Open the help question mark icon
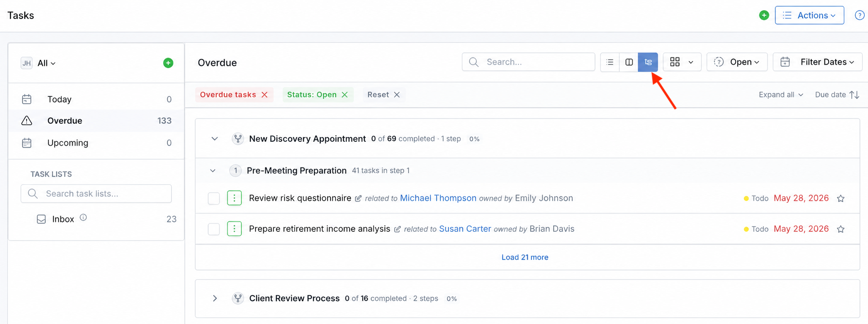This screenshot has width=868, height=324. tap(860, 15)
